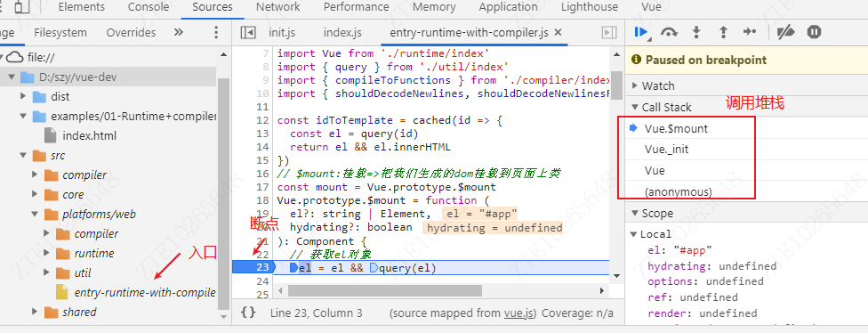The height and width of the screenshot is (333, 868).
Task: Collapse the file:// tree node
Action: pyautogui.click(x=2, y=57)
